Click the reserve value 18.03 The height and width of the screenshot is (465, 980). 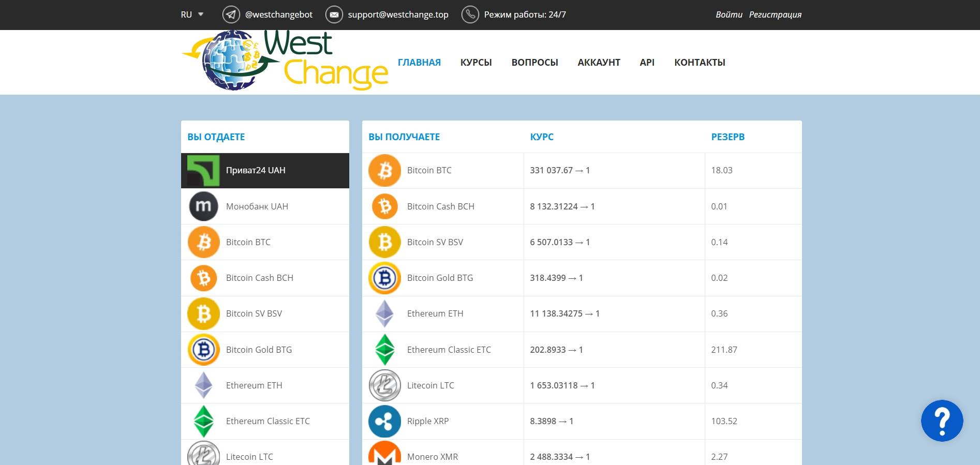[x=722, y=170]
